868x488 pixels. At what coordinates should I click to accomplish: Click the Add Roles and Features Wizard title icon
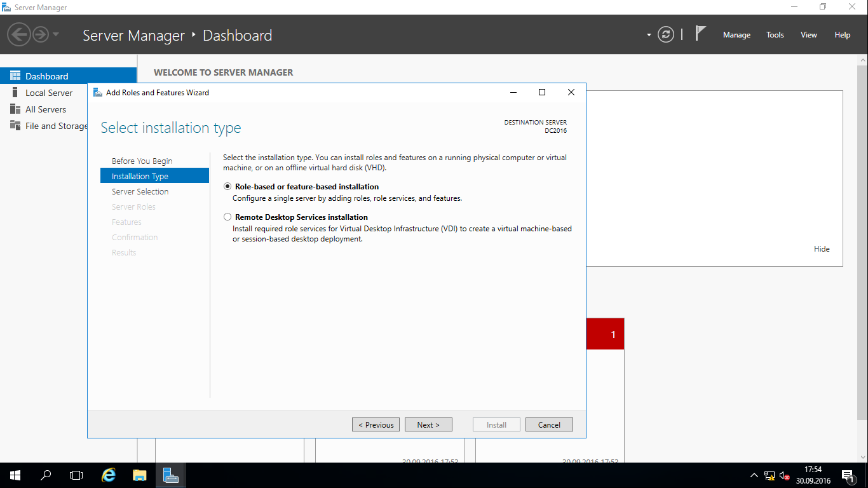coord(98,92)
